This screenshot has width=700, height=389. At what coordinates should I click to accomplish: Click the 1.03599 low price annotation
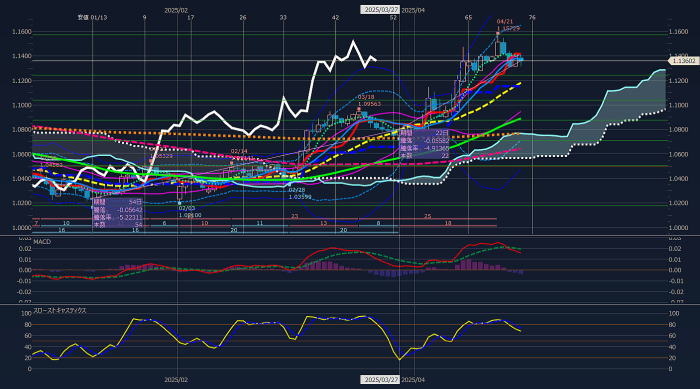[300, 197]
